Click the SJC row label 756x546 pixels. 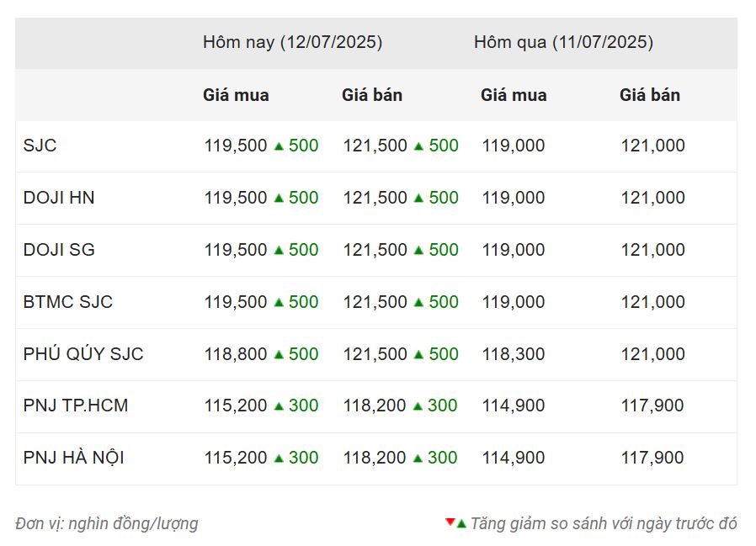click(x=40, y=145)
